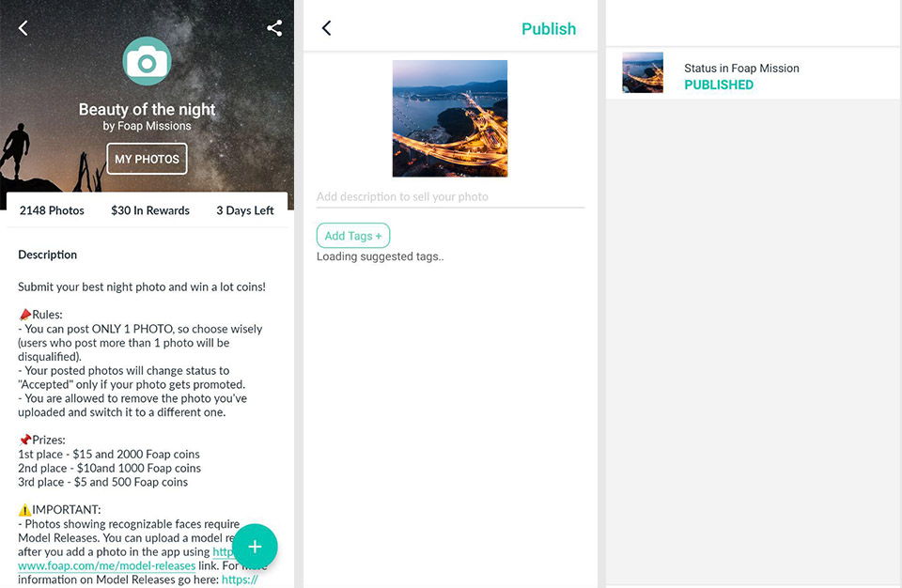Tap the Beauty of the night title
Viewport: 902px width, 588px height.
tap(148, 109)
